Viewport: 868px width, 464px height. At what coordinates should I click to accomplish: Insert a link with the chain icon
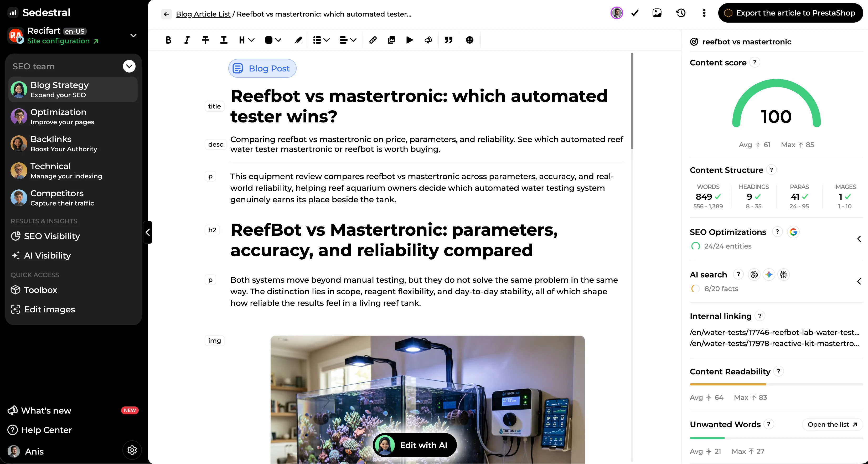click(x=373, y=40)
